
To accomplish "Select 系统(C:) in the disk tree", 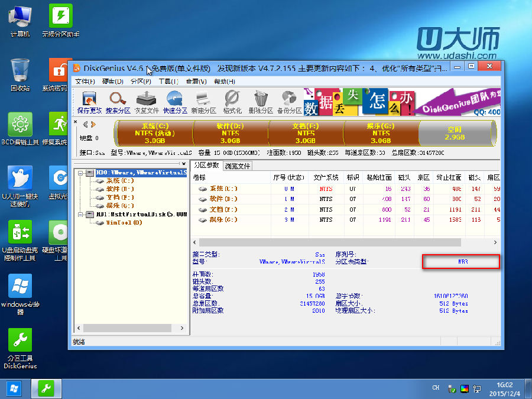I will [x=120, y=181].
